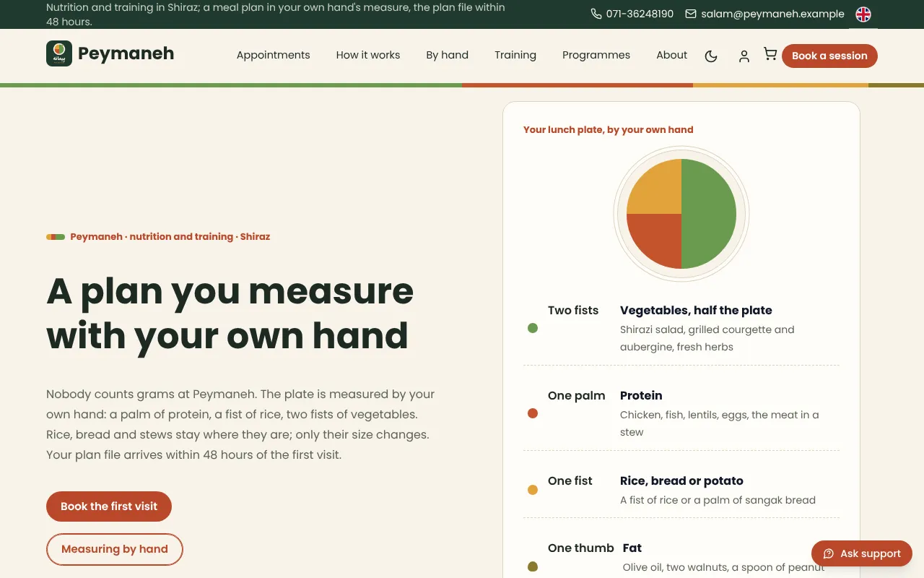Call the phone number 071-36248190
The height and width of the screenshot is (578, 924).
[632, 14]
